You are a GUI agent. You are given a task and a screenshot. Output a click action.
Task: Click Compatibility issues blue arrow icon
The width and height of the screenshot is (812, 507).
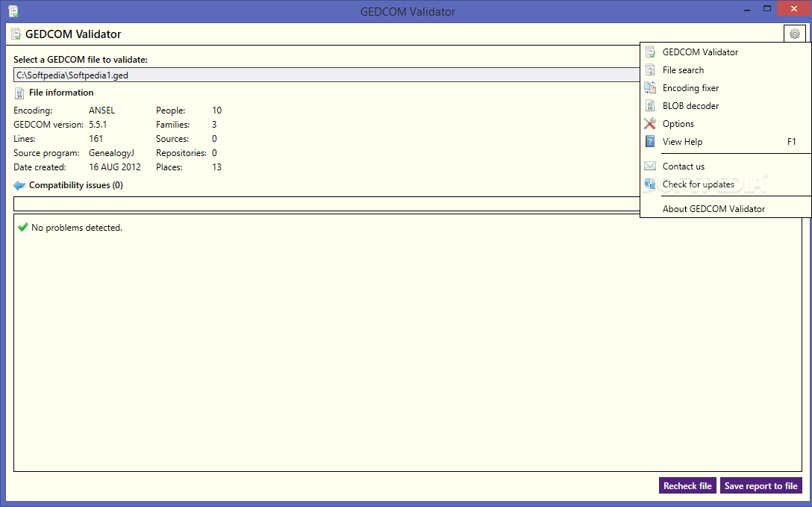[x=19, y=185]
